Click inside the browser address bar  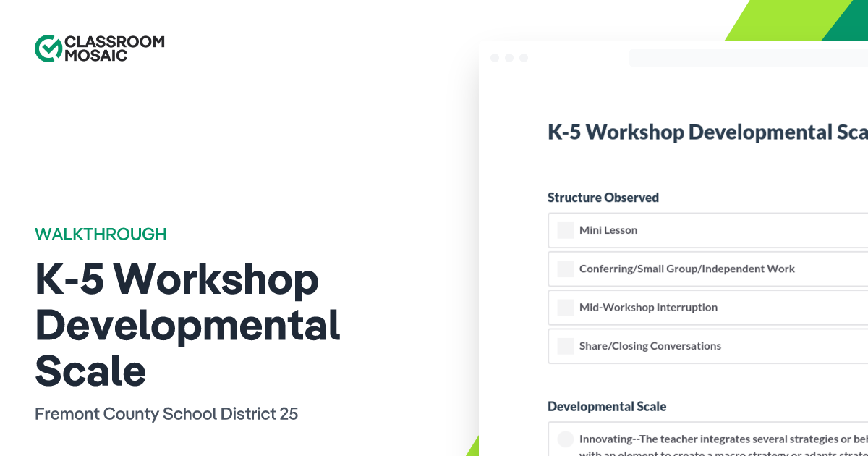pos(745,56)
